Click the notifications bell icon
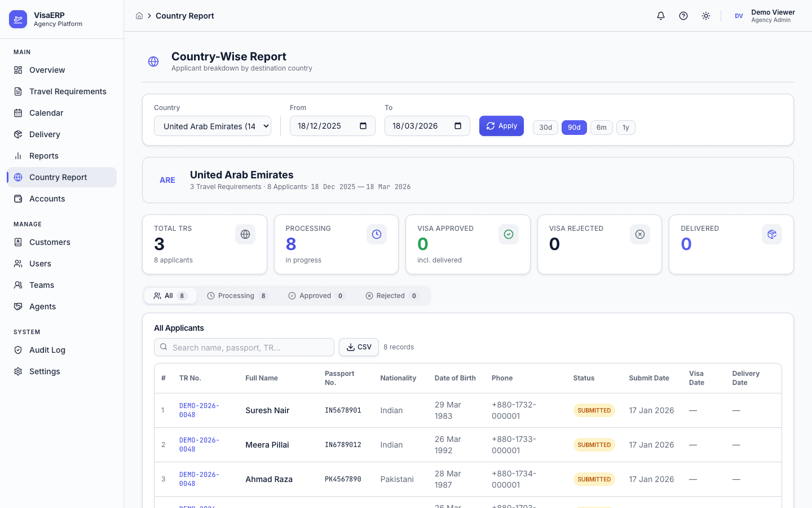 660,16
